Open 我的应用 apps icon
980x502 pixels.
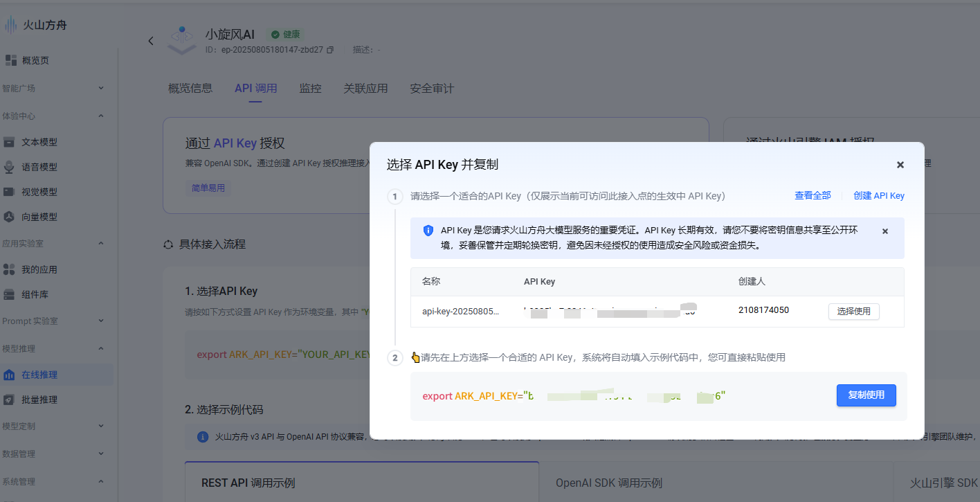[9, 269]
